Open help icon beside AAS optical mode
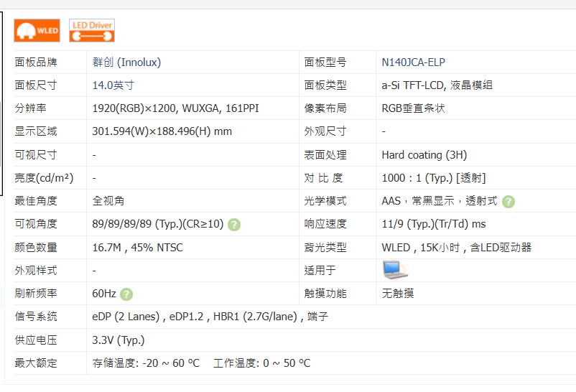Viewport: 576px width, 392px height. [508, 202]
